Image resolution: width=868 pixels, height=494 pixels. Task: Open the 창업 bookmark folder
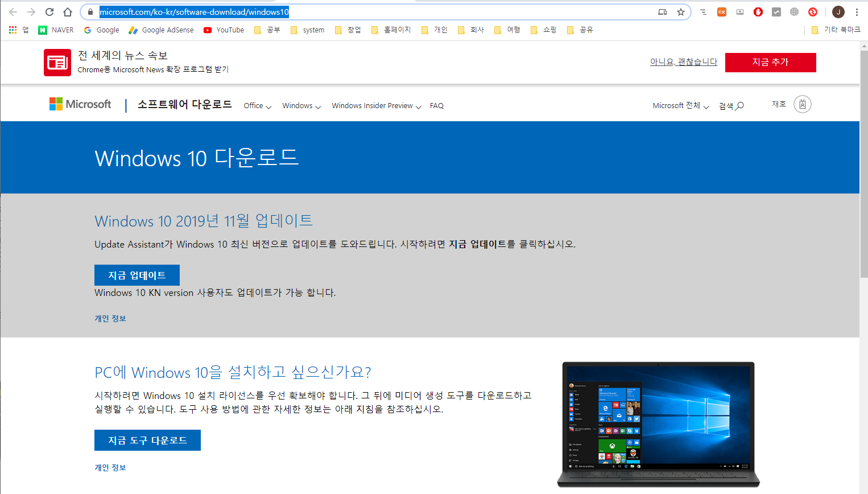348,30
